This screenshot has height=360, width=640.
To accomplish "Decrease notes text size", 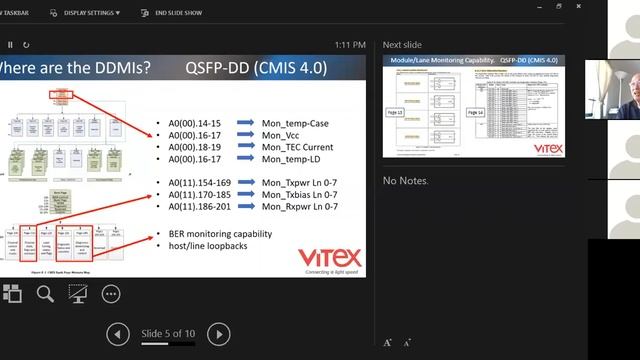I will [407, 343].
